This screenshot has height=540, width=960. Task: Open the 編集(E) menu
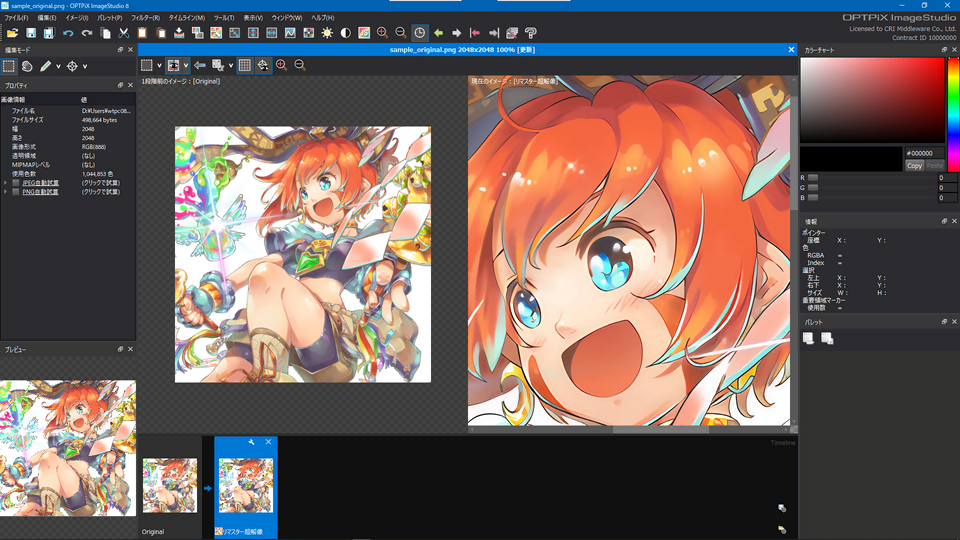pyautogui.click(x=47, y=18)
